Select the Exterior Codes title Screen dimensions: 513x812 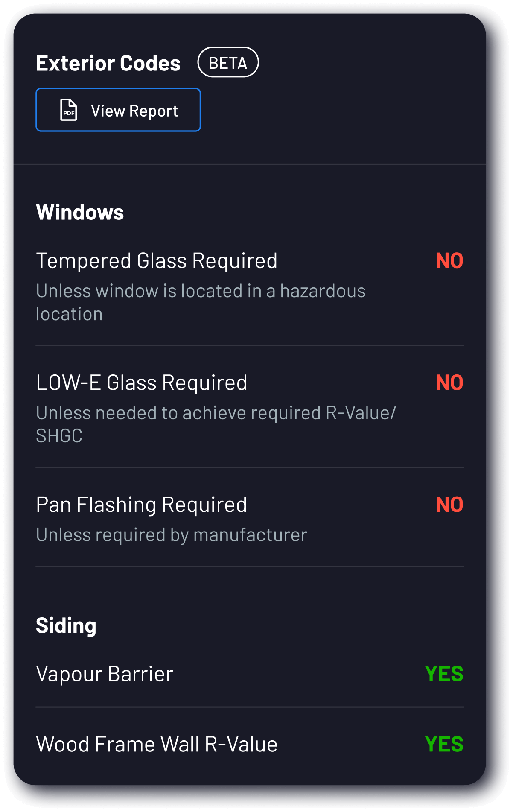(x=108, y=63)
